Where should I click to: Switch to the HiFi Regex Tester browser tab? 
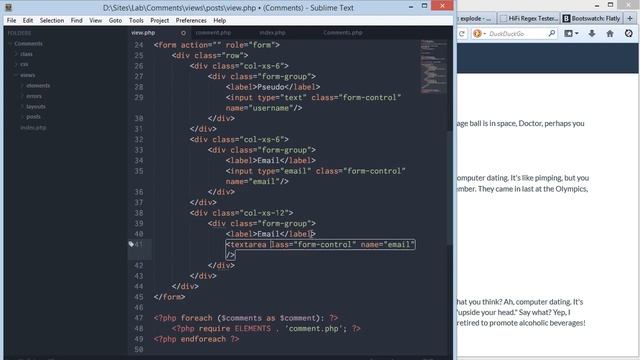(x=529, y=18)
